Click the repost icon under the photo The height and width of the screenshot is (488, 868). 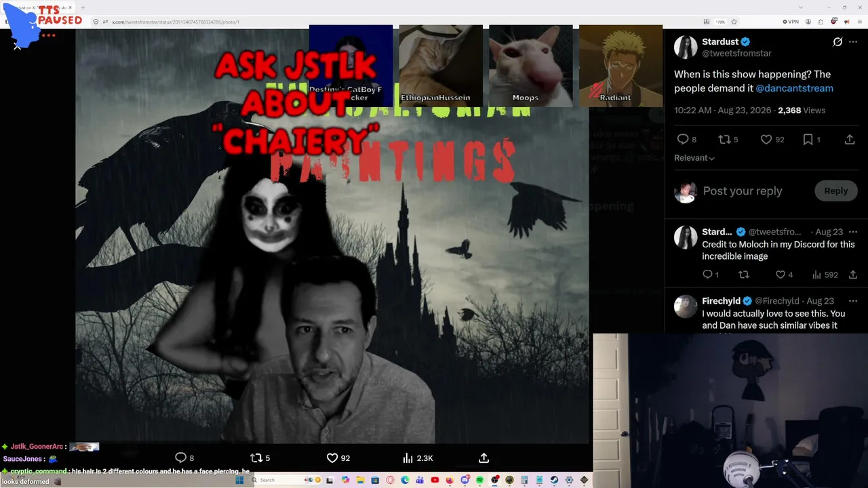click(x=256, y=458)
